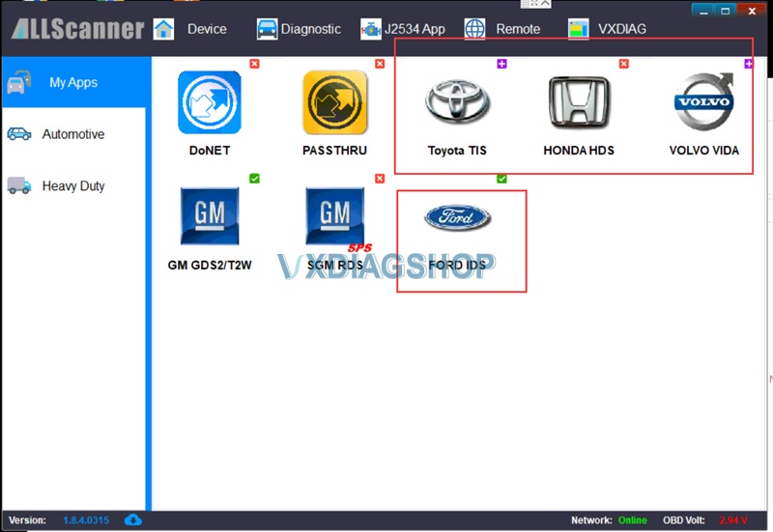The width and height of the screenshot is (773, 532).
Task: Click the colored icon beside VXDIAG
Action: [x=578, y=29]
